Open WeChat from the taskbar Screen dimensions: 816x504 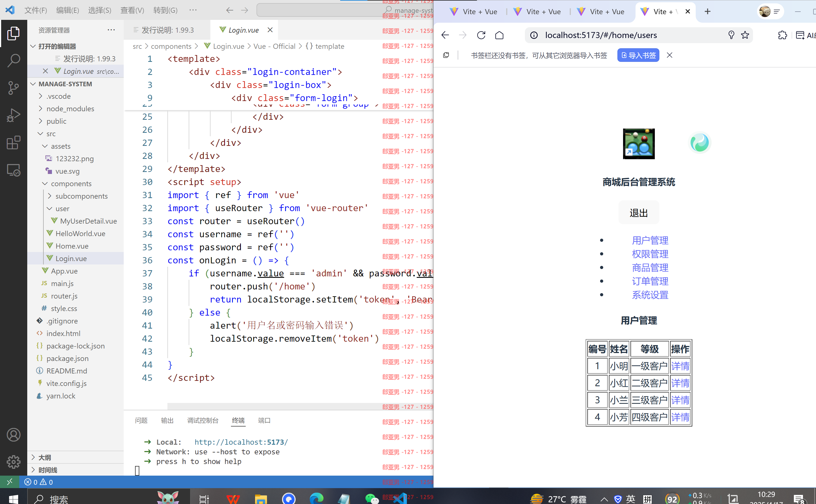[x=371, y=499]
